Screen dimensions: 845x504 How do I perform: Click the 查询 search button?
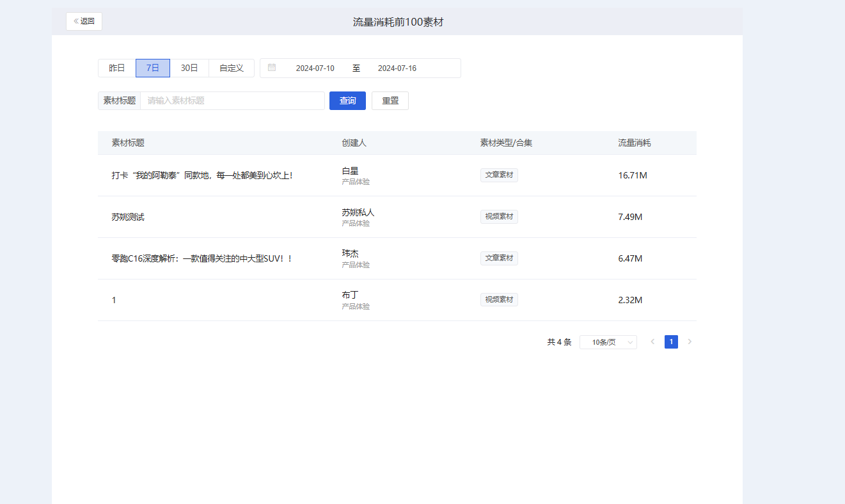(x=347, y=100)
